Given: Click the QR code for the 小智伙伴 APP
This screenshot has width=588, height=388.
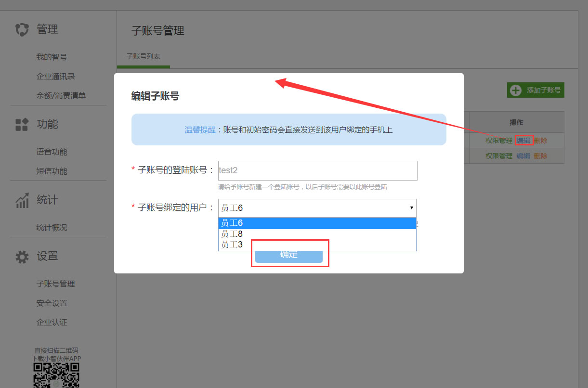Looking at the screenshot, I should tap(56, 375).
